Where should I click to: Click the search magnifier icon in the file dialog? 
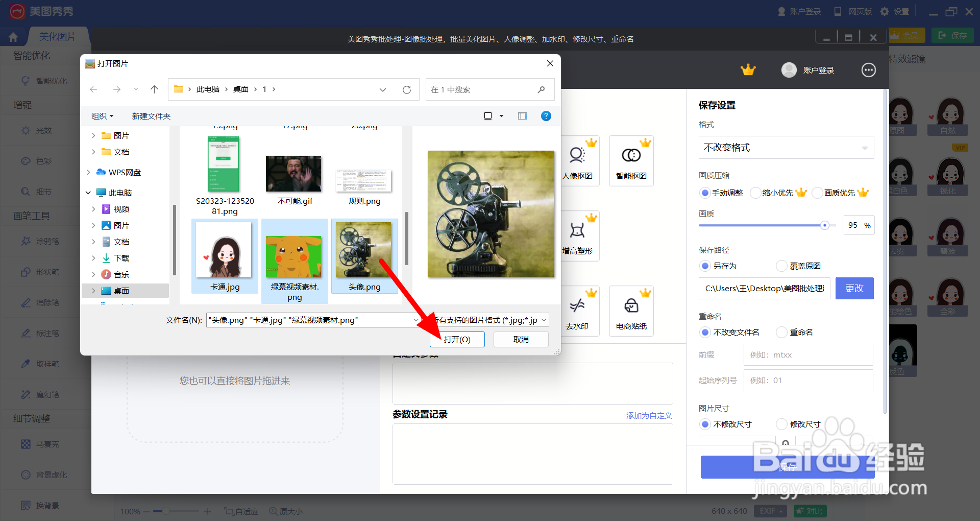pos(541,89)
